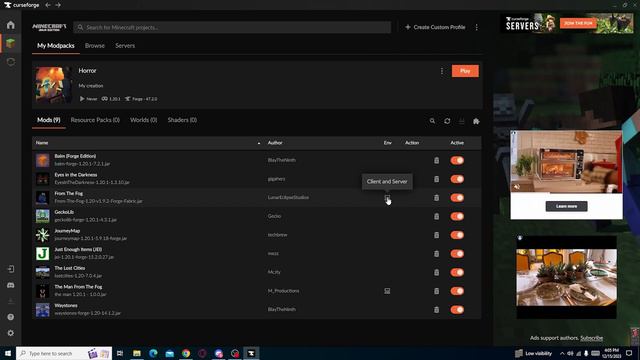The width and height of the screenshot is (640, 360).
Task: Delete The Lost Cities mod
Action: coord(436,272)
